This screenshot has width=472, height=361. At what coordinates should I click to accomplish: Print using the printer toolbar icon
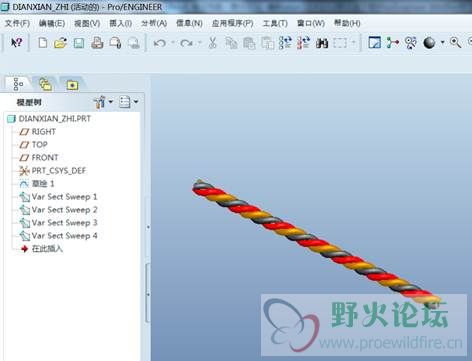coord(97,43)
